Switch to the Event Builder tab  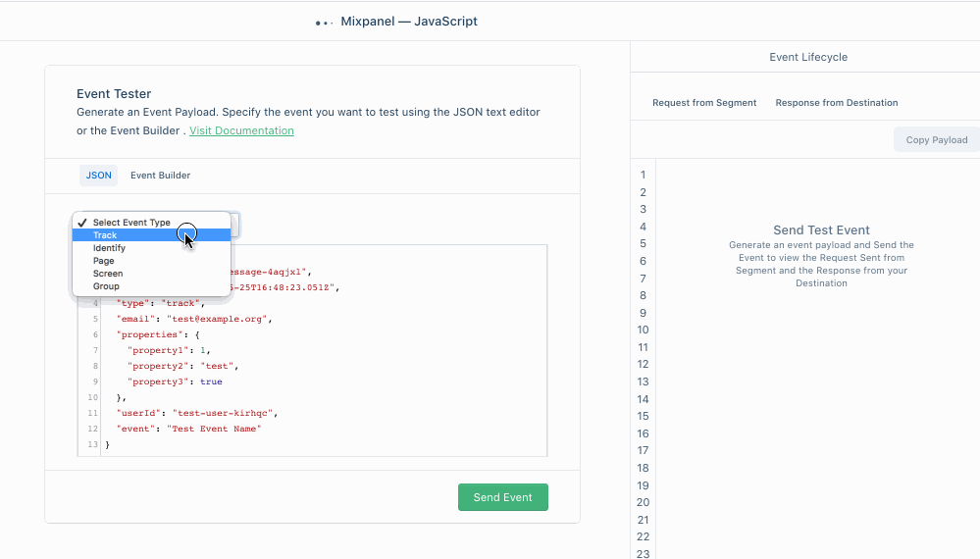[x=160, y=176]
